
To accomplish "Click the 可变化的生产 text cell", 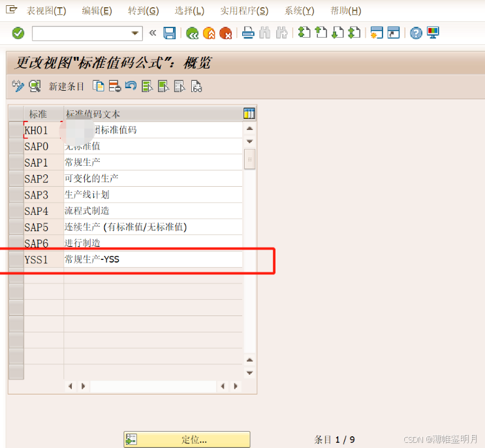I will click(x=153, y=178).
